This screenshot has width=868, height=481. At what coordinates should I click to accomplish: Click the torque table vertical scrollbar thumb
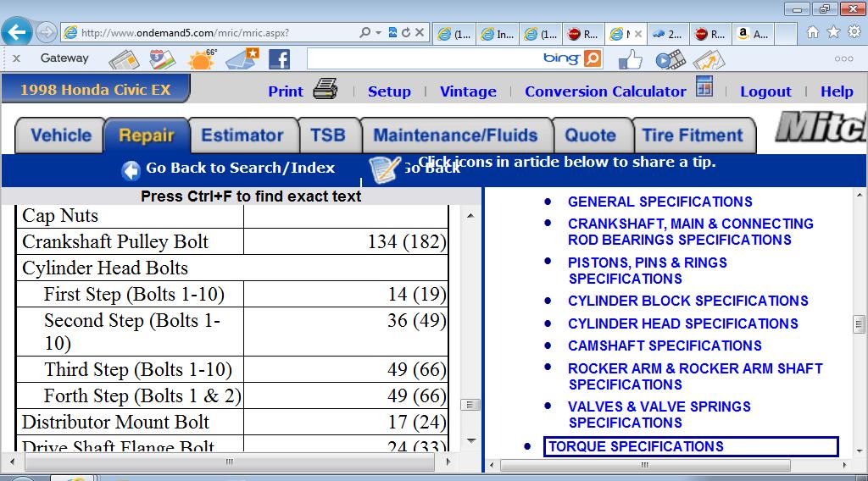(x=470, y=405)
